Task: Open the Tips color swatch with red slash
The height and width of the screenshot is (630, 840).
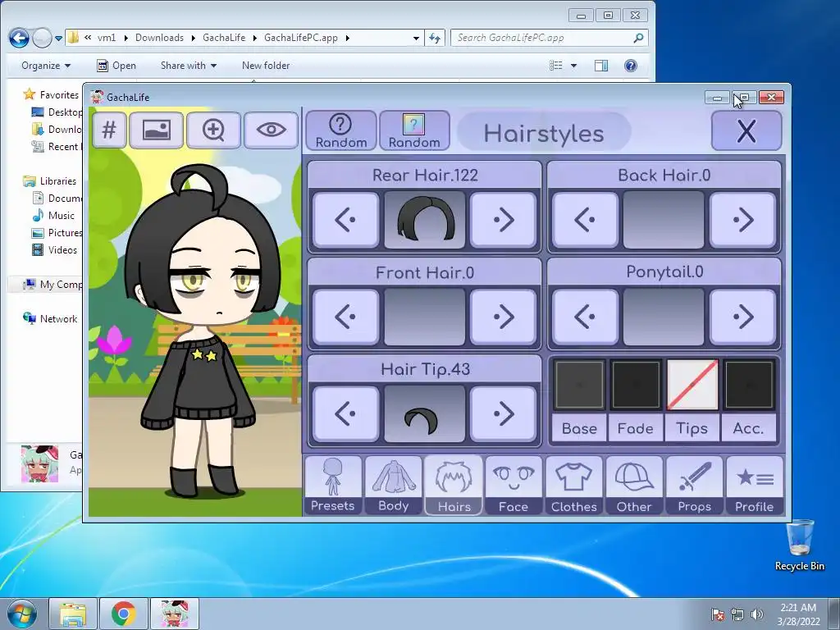Action: click(x=692, y=385)
